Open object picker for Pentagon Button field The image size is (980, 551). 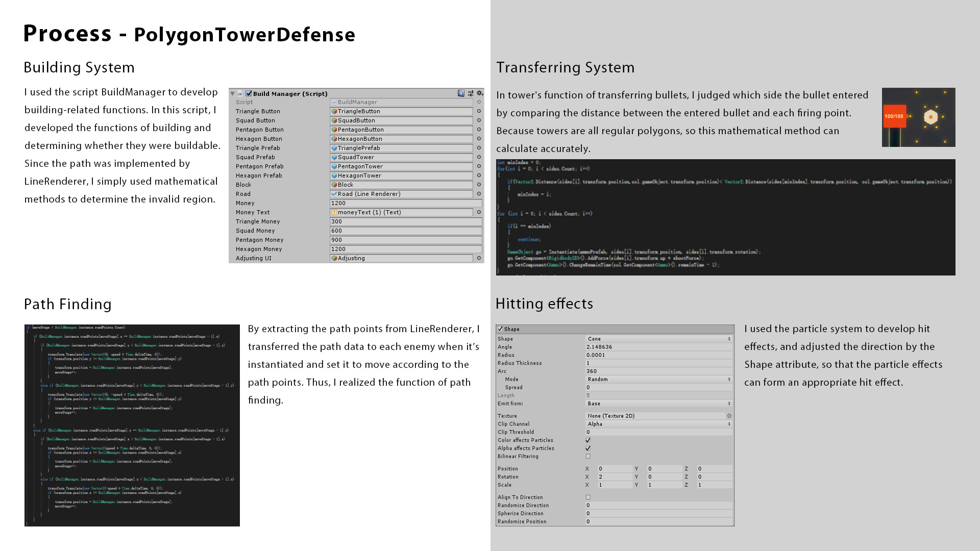point(479,130)
